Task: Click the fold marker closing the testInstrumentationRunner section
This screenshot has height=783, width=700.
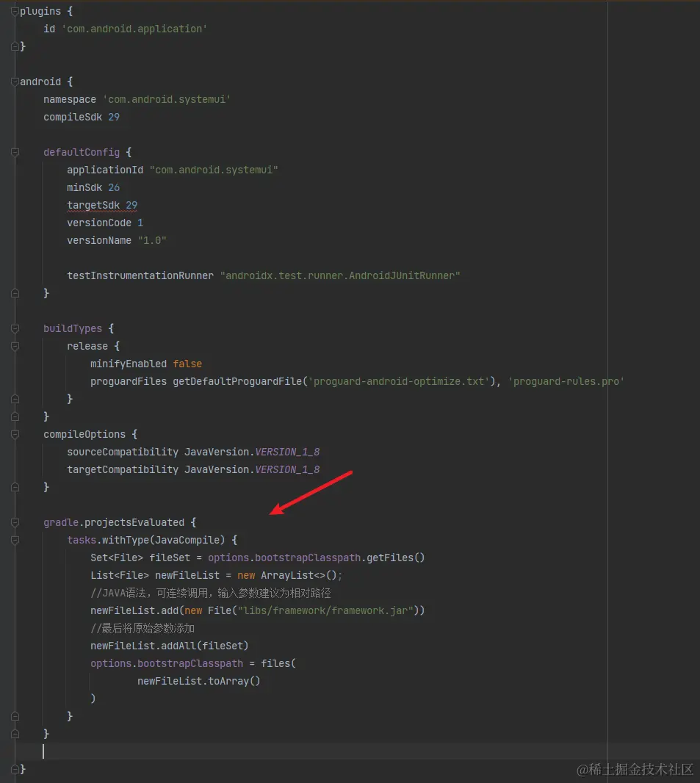Action: 16,293
